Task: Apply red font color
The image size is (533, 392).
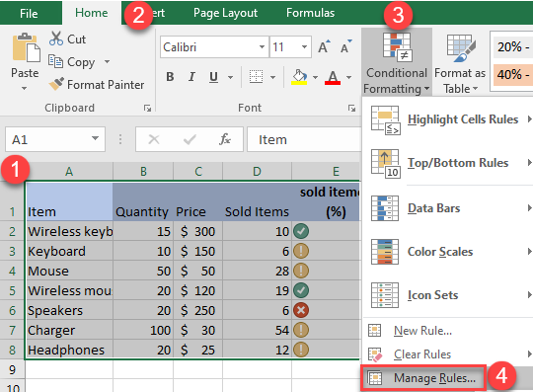Action: point(333,77)
